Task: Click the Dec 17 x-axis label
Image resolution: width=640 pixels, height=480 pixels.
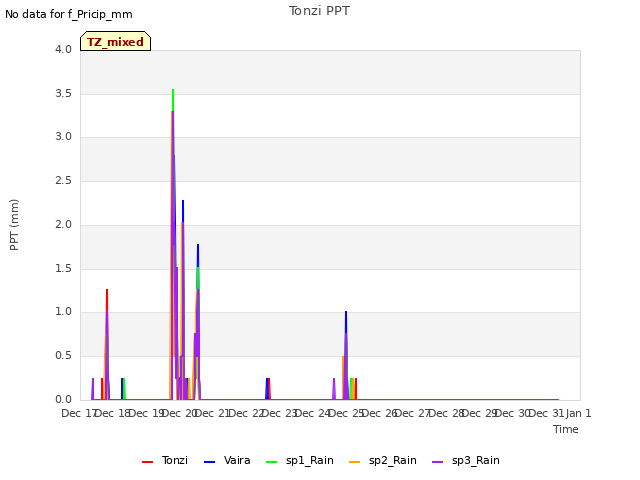Action: coord(78,413)
